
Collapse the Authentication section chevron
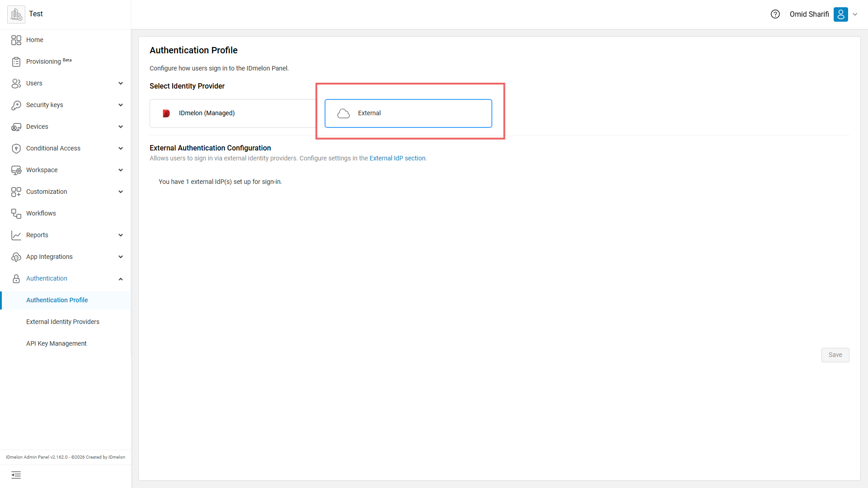pos(121,279)
